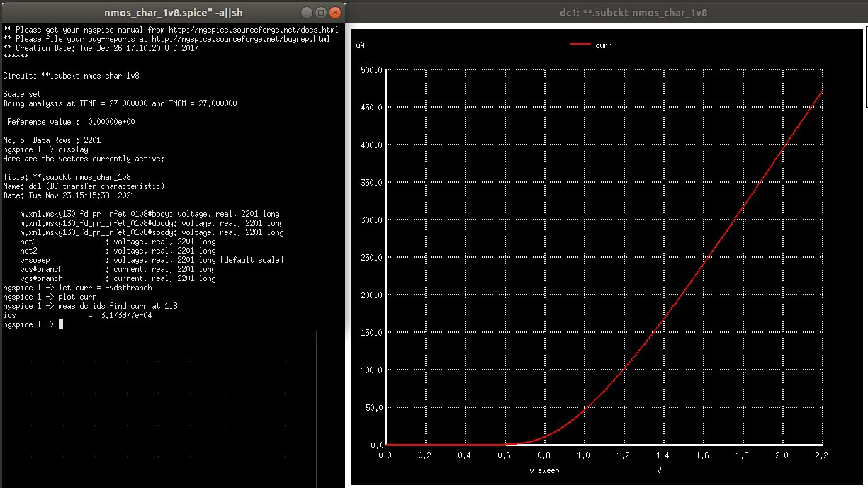Minimize the nmos_char_1v8.spice terminal window
Image resolution: width=868 pixels, height=488 pixels.
(306, 12)
